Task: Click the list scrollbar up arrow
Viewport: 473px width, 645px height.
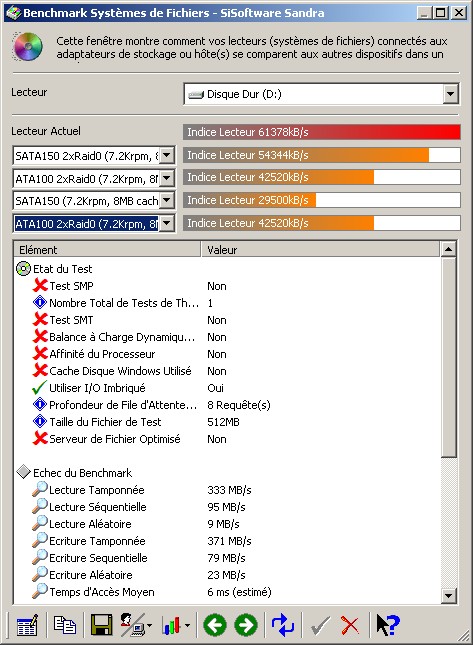Action: (448, 249)
